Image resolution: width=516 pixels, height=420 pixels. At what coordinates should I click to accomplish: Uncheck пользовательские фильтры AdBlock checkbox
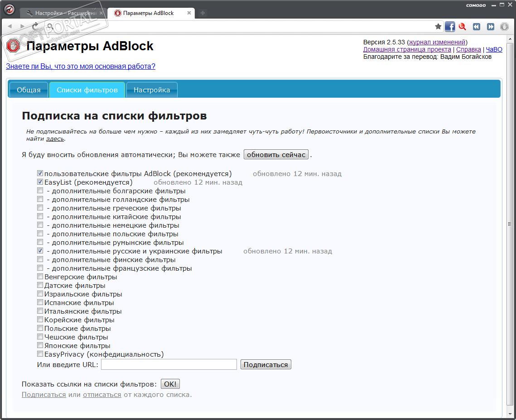[x=40, y=173]
